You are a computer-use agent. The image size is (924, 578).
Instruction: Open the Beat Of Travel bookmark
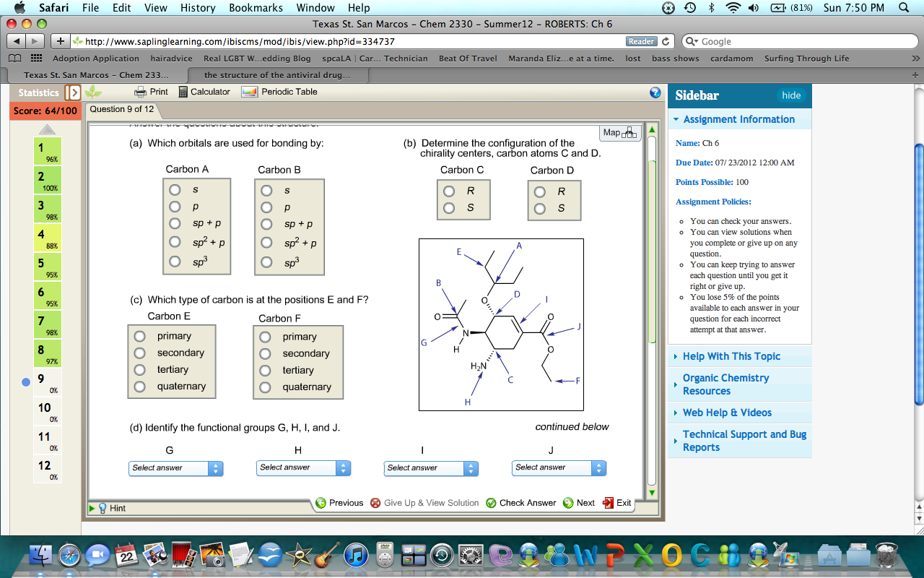pos(468,59)
